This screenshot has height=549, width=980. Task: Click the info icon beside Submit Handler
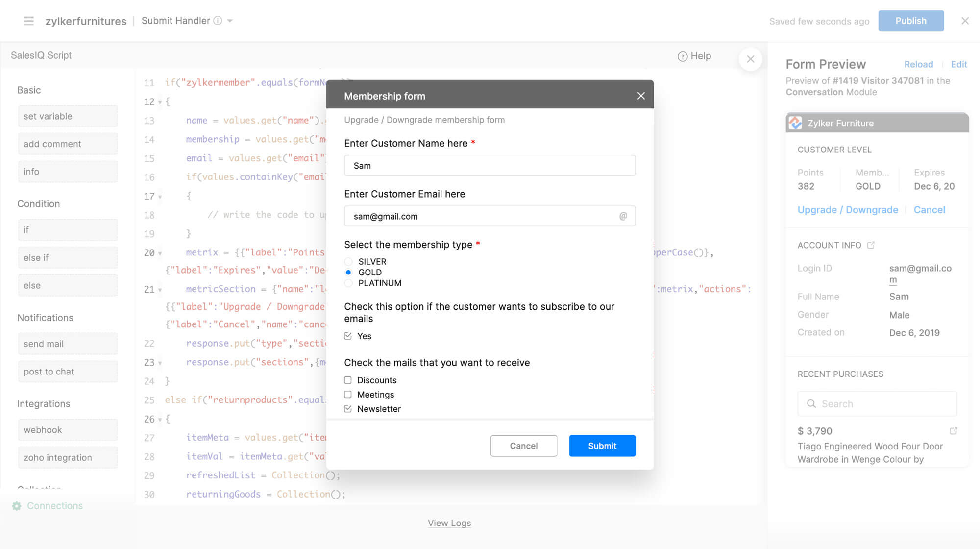click(x=217, y=21)
